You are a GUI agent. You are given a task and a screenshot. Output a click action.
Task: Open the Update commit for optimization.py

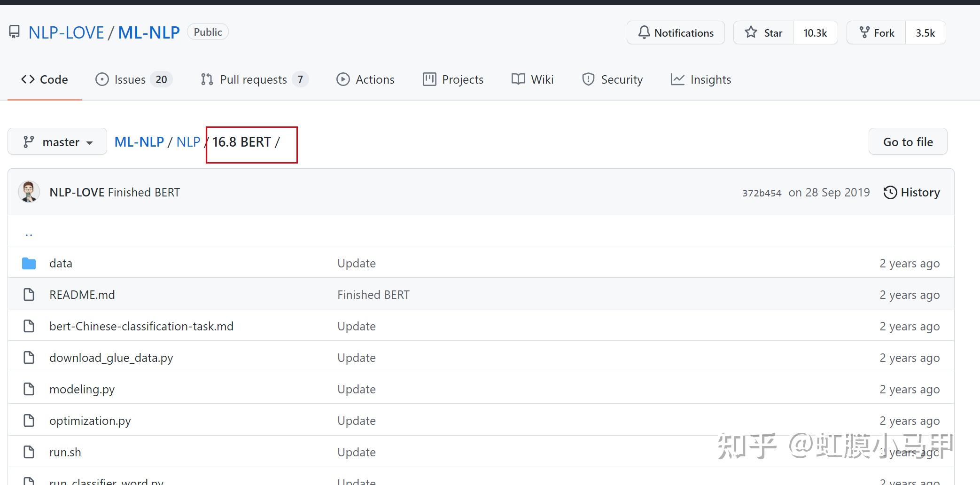(357, 421)
